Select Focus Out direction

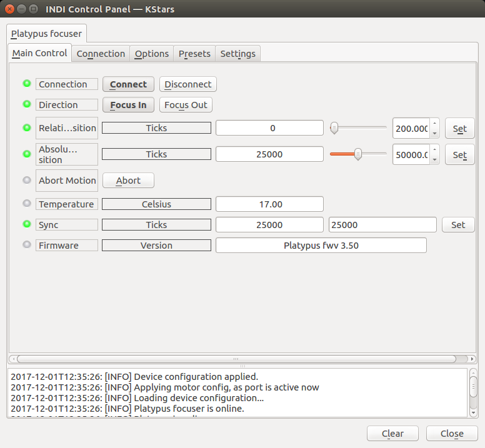pyautogui.click(x=186, y=105)
